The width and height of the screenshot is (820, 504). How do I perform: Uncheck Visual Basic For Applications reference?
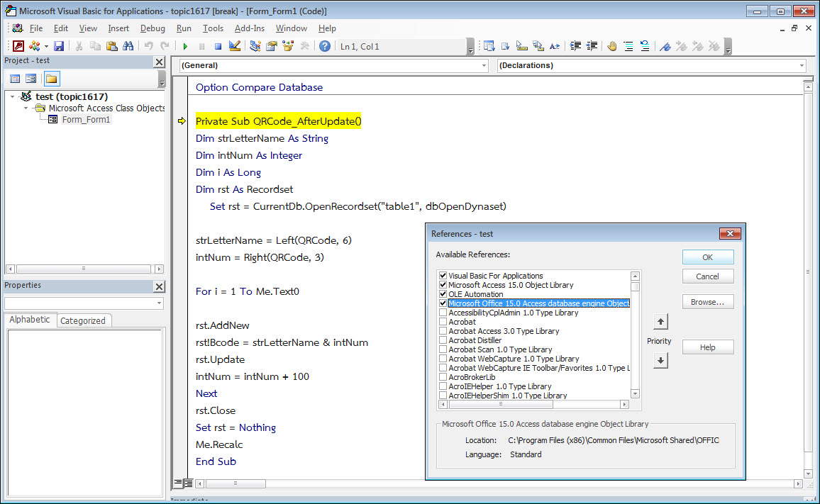click(x=443, y=276)
